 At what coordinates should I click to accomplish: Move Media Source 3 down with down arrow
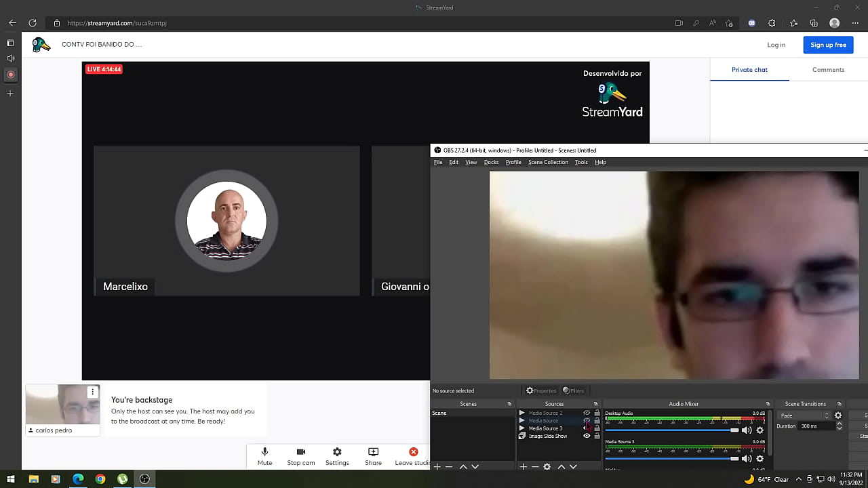pyautogui.click(x=573, y=468)
